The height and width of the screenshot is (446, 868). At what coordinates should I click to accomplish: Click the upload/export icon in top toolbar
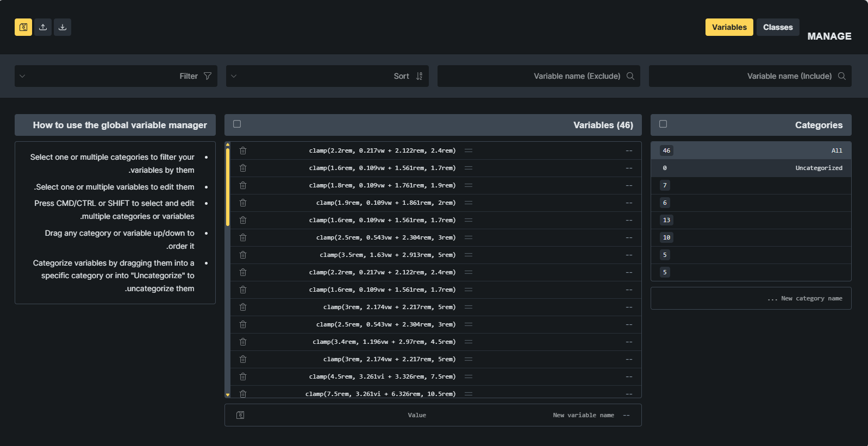pos(43,27)
